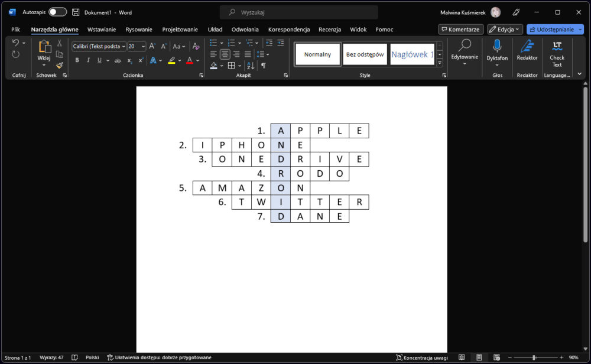Justify paragraph text

click(248, 54)
